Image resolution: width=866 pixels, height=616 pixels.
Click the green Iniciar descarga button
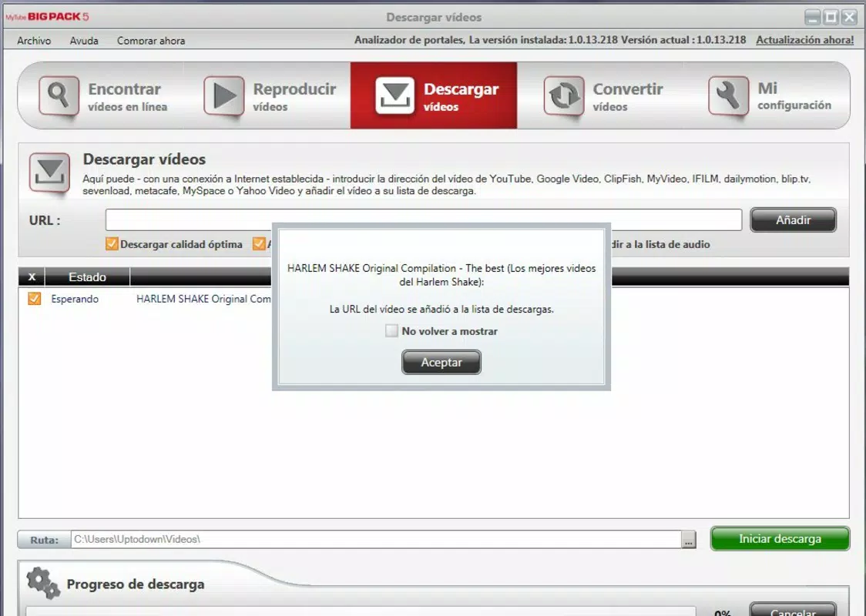[x=780, y=539]
